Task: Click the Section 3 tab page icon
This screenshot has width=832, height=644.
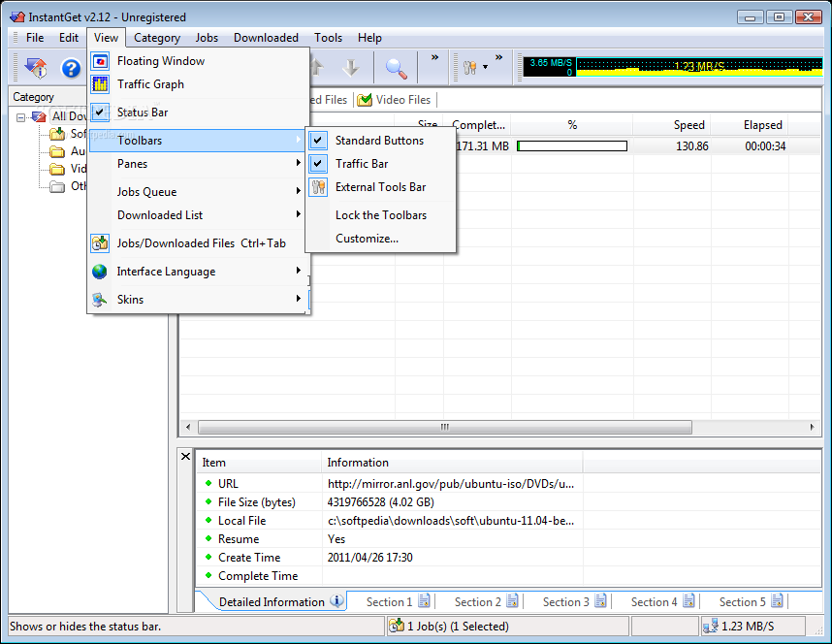Action: tap(600, 601)
